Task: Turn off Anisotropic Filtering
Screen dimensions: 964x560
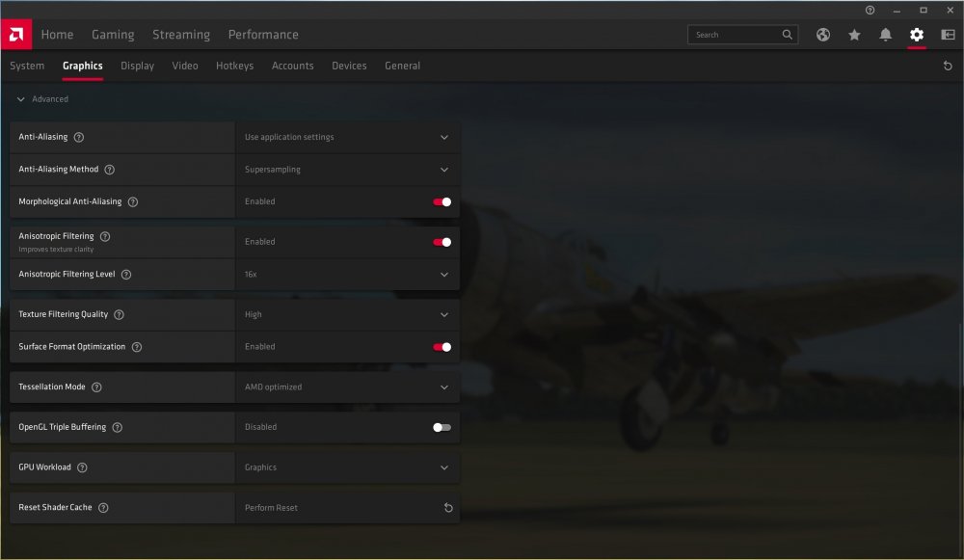Action: coord(442,241)
